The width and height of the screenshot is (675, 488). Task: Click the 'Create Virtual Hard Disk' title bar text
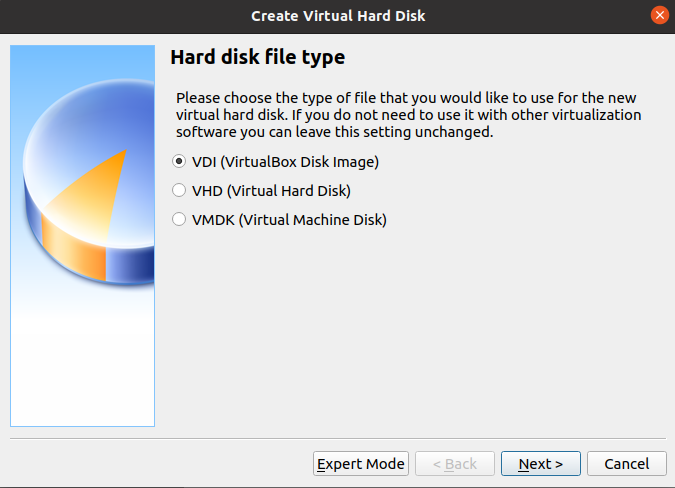tap(337, 15)
